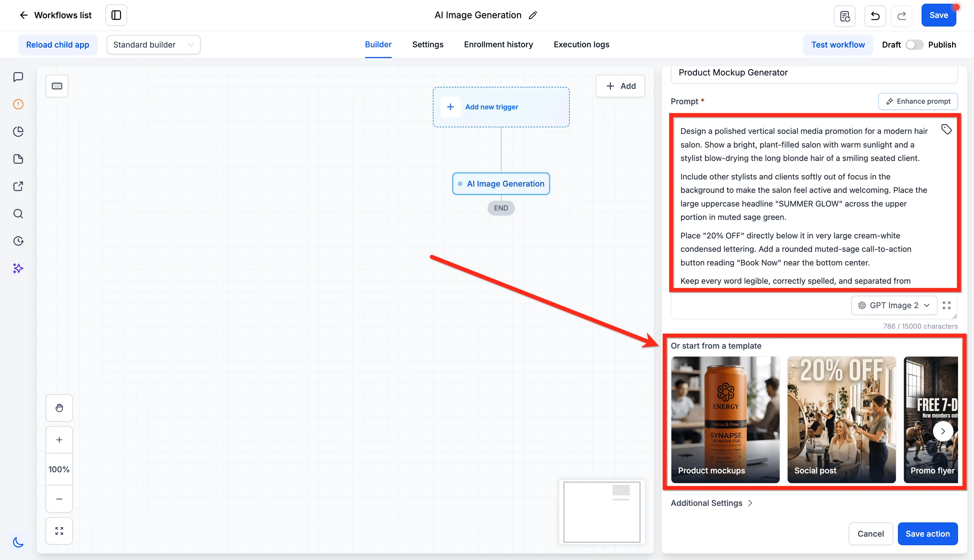Select the Social post template thumbnail
Image resolution: width=974 pixels, height=560 pixels.
(x=841, y=420)
